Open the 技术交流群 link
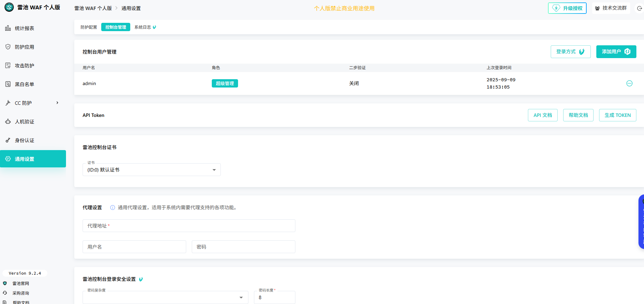 pos(611,8)
